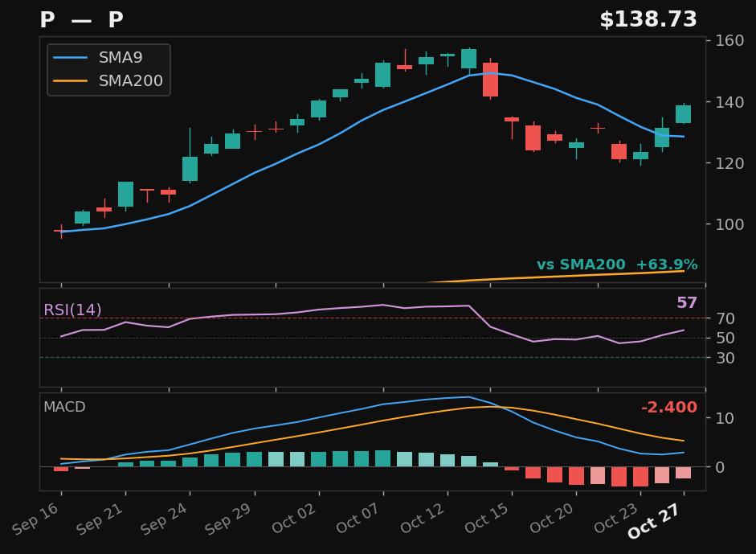Click the Oct 02 date tick label
Screen dimensions: 756x554
(294, 519)
